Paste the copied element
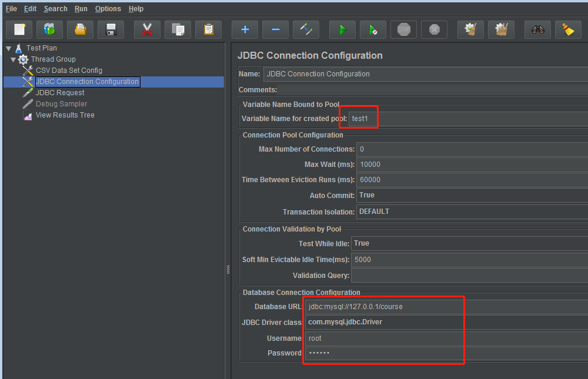The image size is (588, 379). point(208,29)
